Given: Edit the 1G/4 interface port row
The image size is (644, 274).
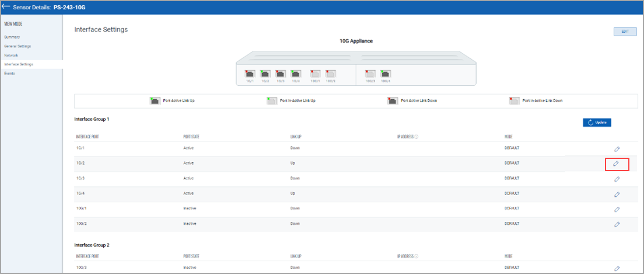Looking at the screenshot, I should pos(617,194).
